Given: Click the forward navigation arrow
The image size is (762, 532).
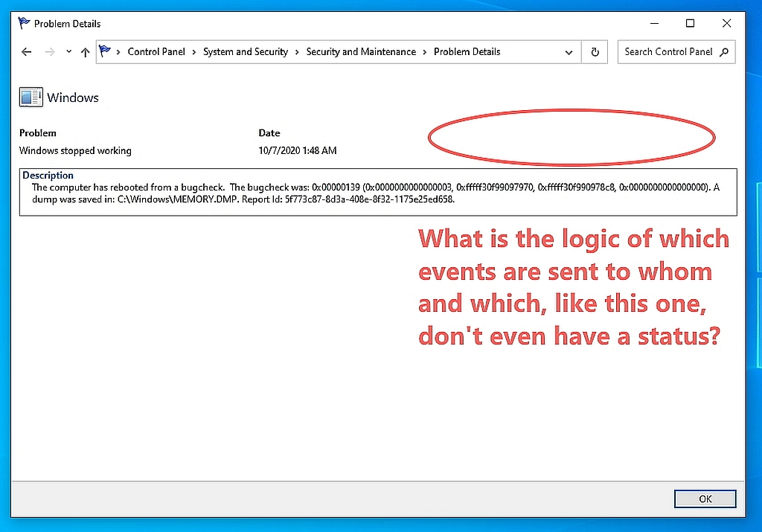Looking at the screenshot, I should point(50,52).
